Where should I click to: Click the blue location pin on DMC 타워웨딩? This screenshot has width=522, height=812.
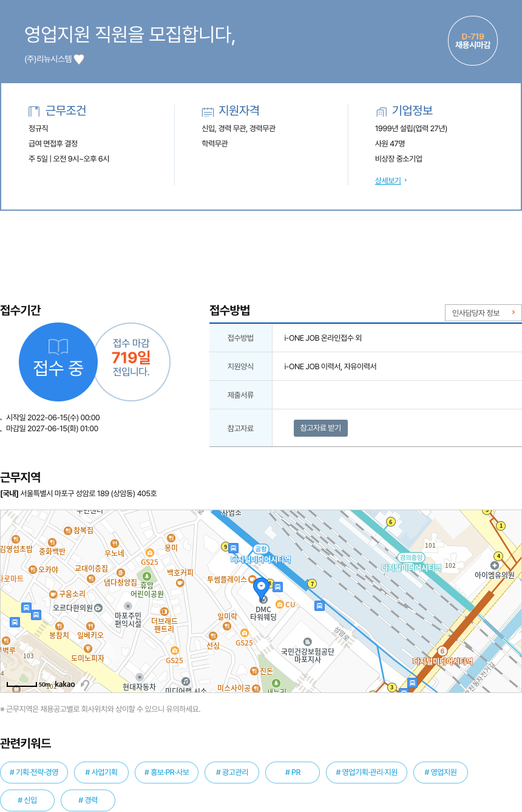point(261,589)
